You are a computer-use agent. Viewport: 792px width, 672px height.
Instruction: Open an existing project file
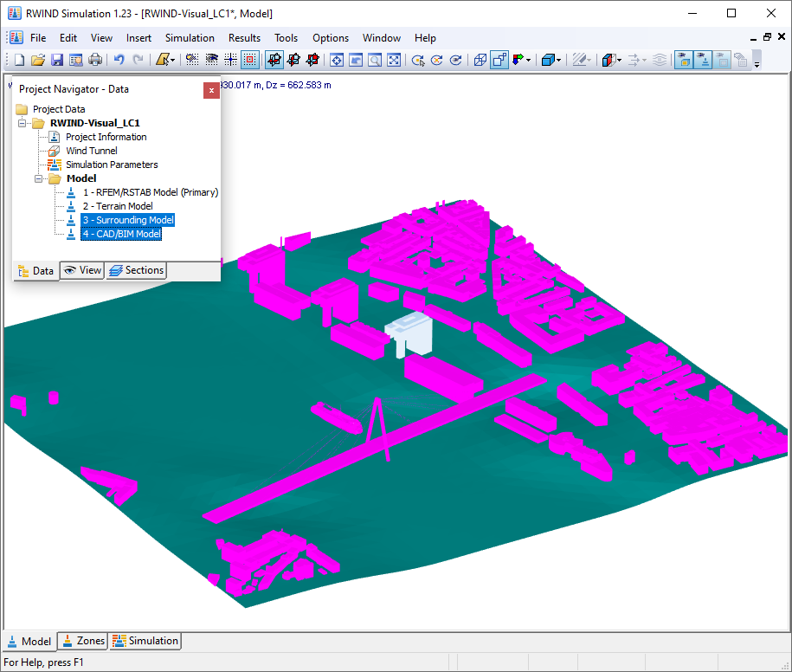[x=37, y=59]
